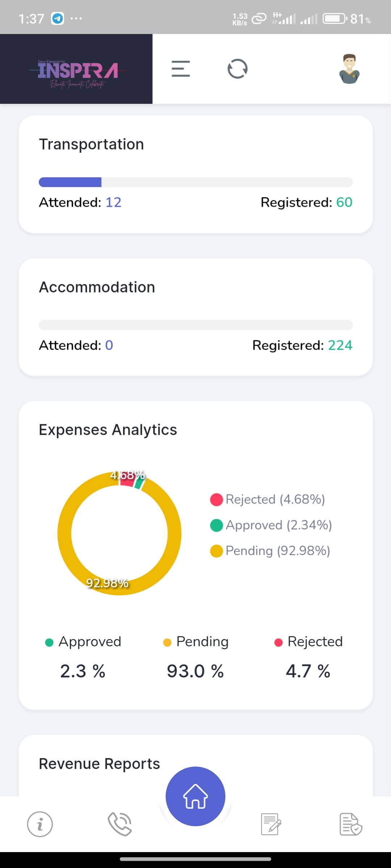Tap the Telegram notification icon in status bar
Viewport: 391px width, 868px height.
tap(58, 18)
